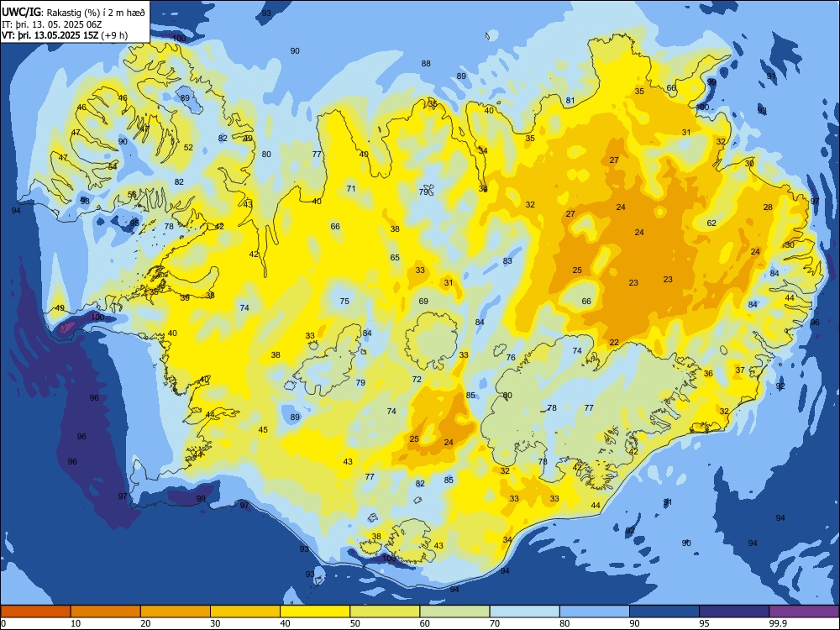Select the map value '62'
The width and height of the screenshot is (840, 630).
point(711,223)
